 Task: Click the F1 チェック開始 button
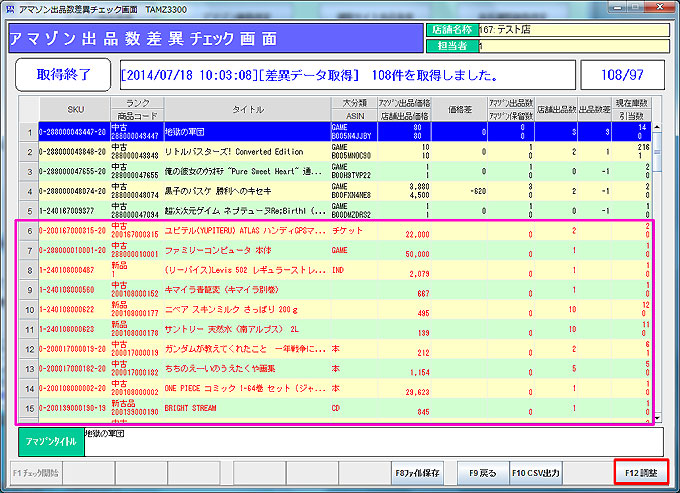tap(37, 471)
